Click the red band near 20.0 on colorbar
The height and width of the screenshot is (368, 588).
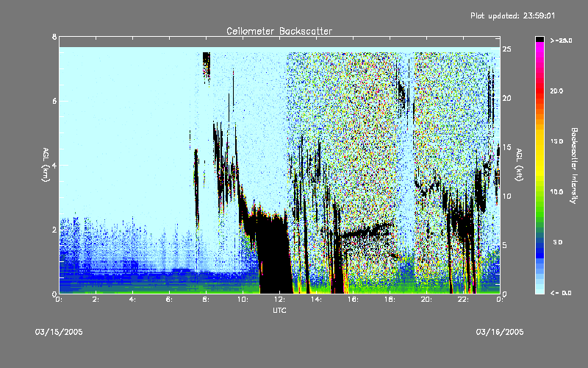click(x=539, y=91)
